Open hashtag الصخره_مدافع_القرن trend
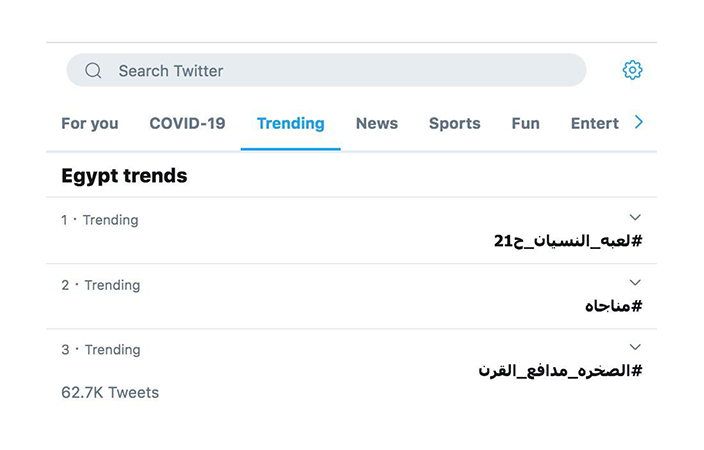The width and height of the screenshot is (704, 450). point(560,371)
